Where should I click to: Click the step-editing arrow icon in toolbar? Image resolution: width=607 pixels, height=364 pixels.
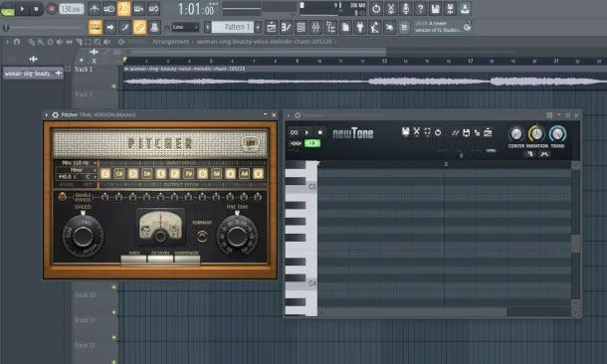pyautogui.click(x=109, y=27)
